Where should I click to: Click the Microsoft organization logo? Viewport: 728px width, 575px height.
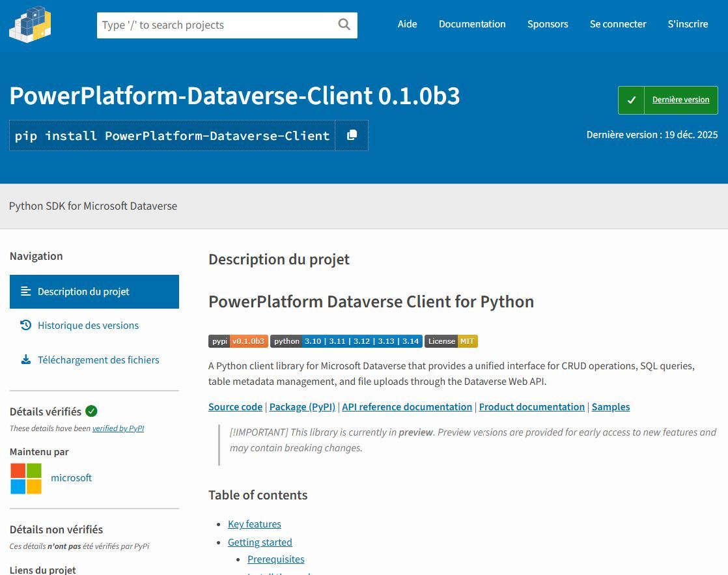click(x=26, y=479)
